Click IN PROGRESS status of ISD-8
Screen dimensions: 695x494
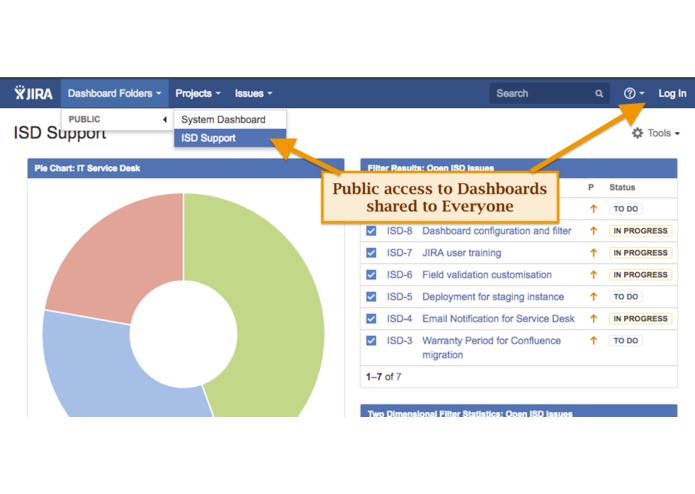[640, 231]
